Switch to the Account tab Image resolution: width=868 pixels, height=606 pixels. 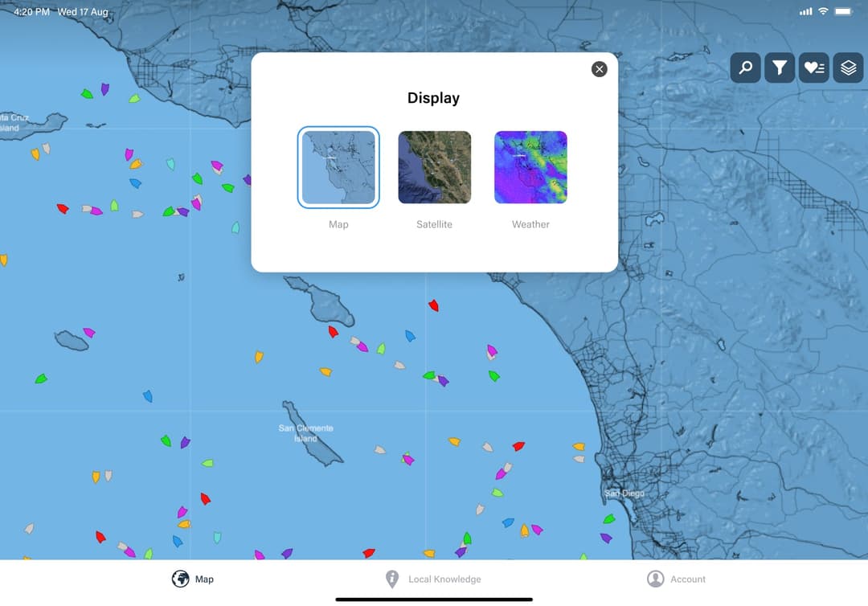point(678,578)
